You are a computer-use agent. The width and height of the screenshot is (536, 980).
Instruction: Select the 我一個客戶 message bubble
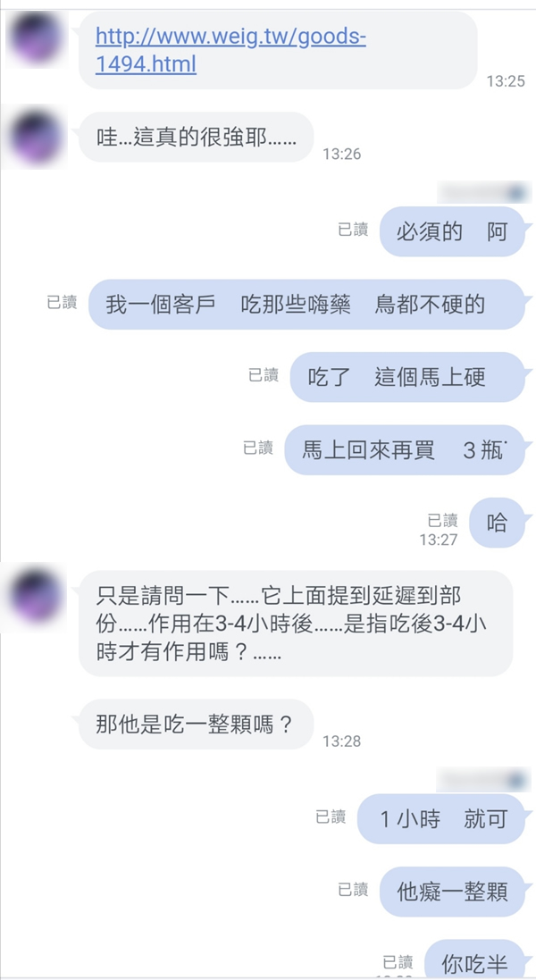pyautogui.click(x=306, y=305)
